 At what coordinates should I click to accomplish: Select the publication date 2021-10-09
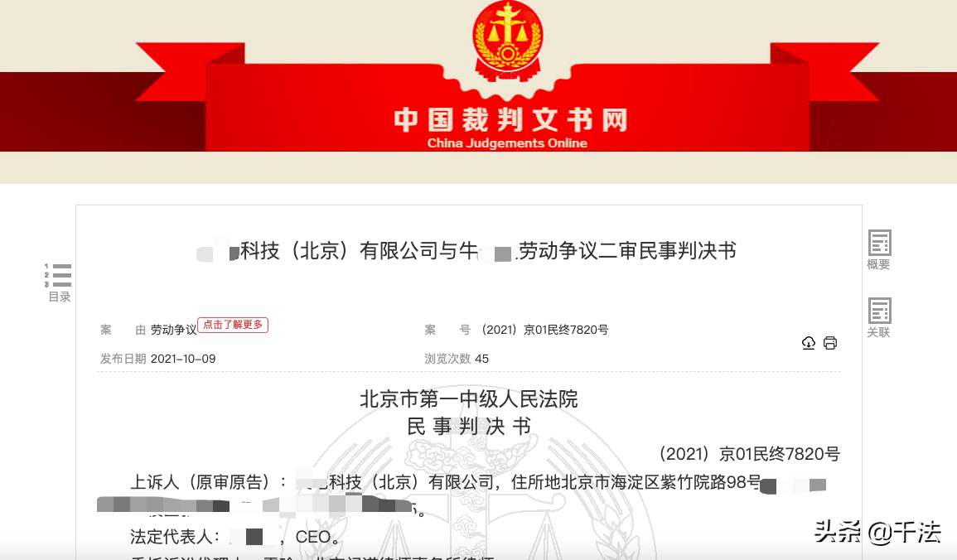(x=183, y=359)
